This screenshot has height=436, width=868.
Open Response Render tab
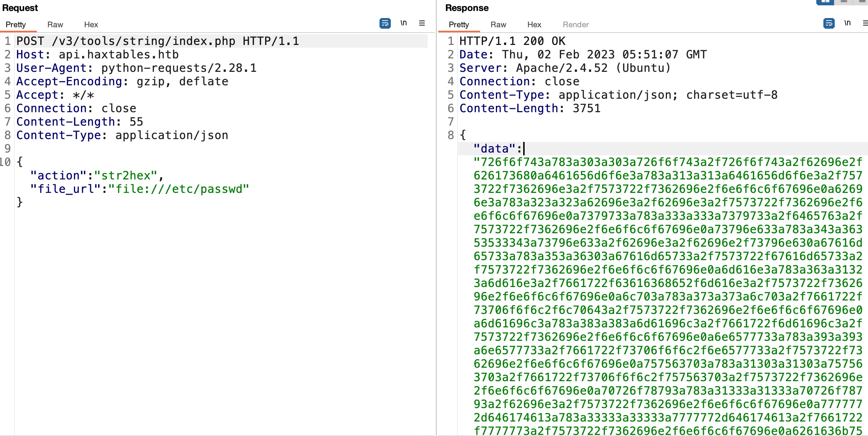576,25
